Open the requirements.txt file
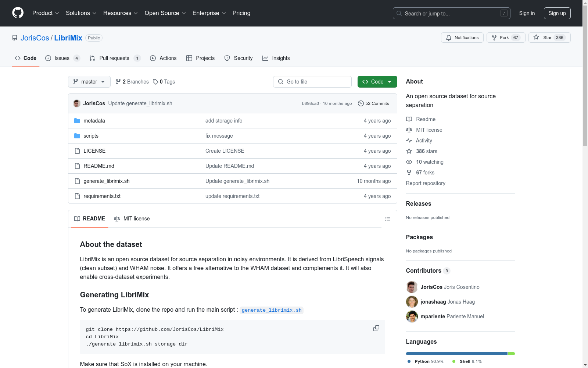588x368 pixels. coord(102,196)
